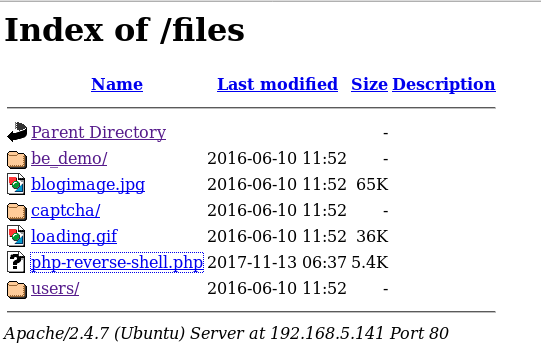The height and width of the screenshot is (360, 541).
Task: Sort listing by Description column
Action: click(x=444, y=85)
